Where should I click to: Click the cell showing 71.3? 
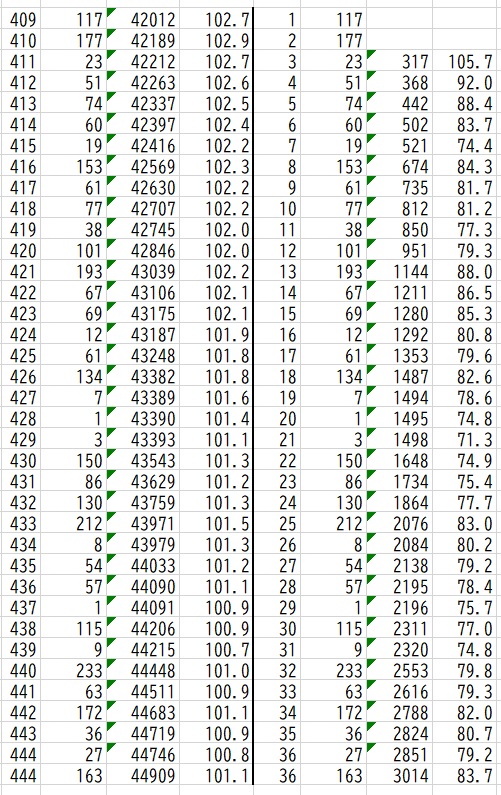[466, 440]
